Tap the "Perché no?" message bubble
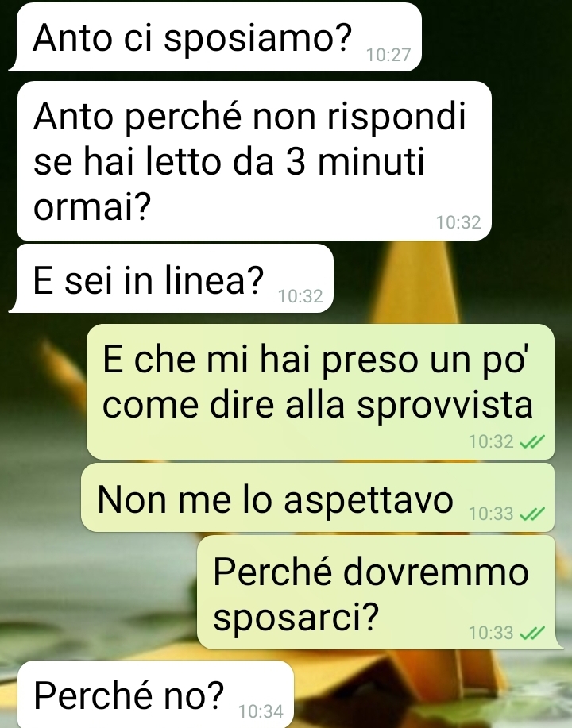 click(x=155, y=695)
